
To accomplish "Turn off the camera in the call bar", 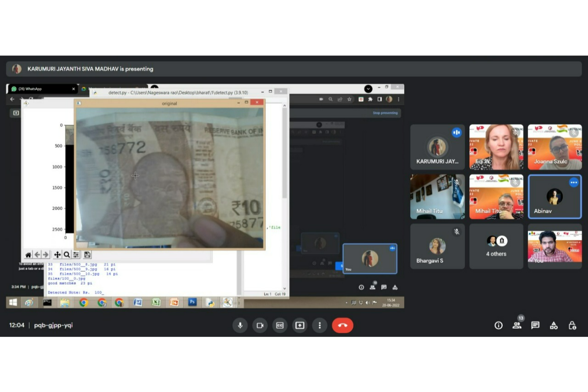I will (260, 325).
